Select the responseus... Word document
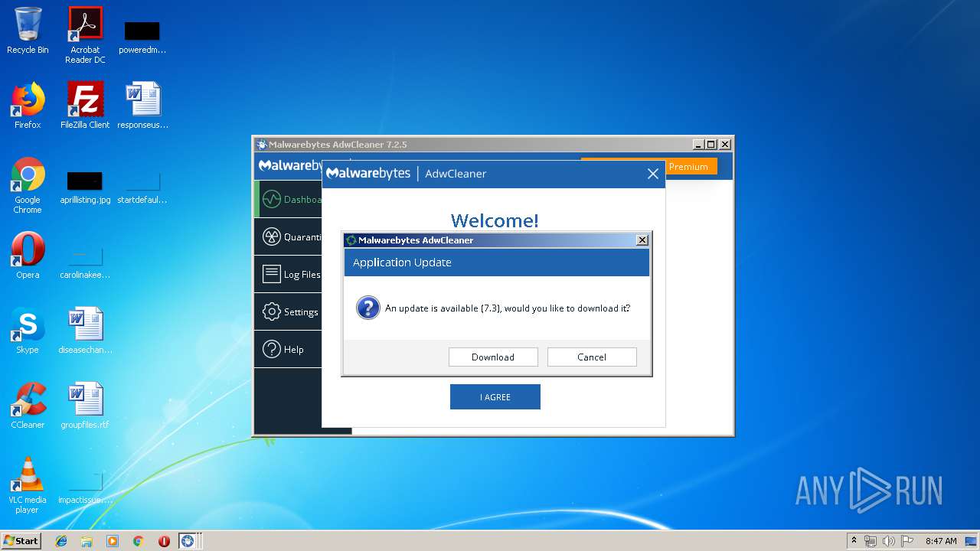 click(142, 106)
